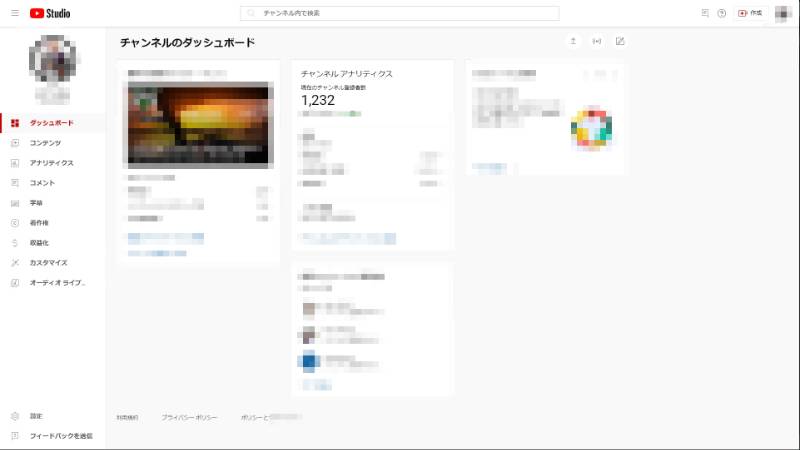800x450 pixels.
Task: Click the subtitles icon in sidebar
Action: (15, 203)
